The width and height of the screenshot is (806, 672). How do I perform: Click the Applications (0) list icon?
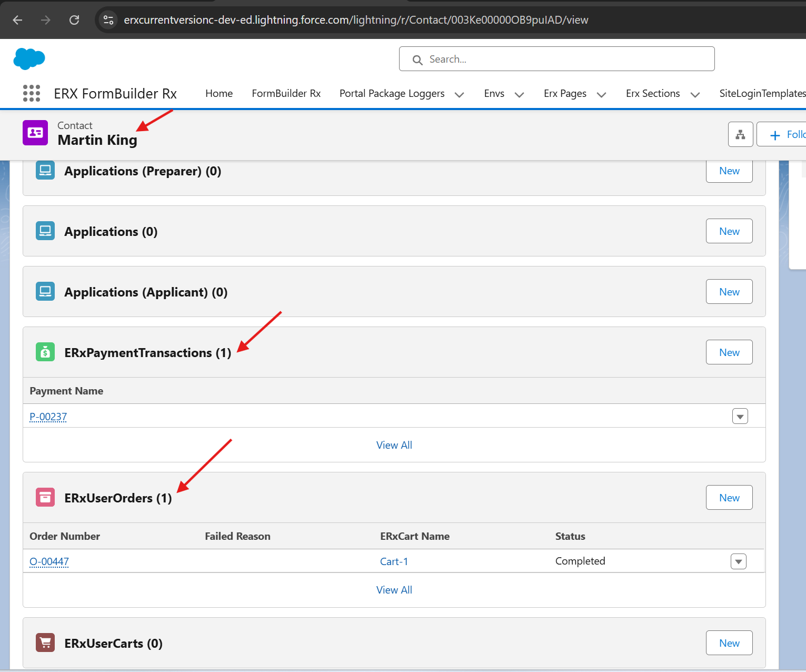tap(45, 231)
